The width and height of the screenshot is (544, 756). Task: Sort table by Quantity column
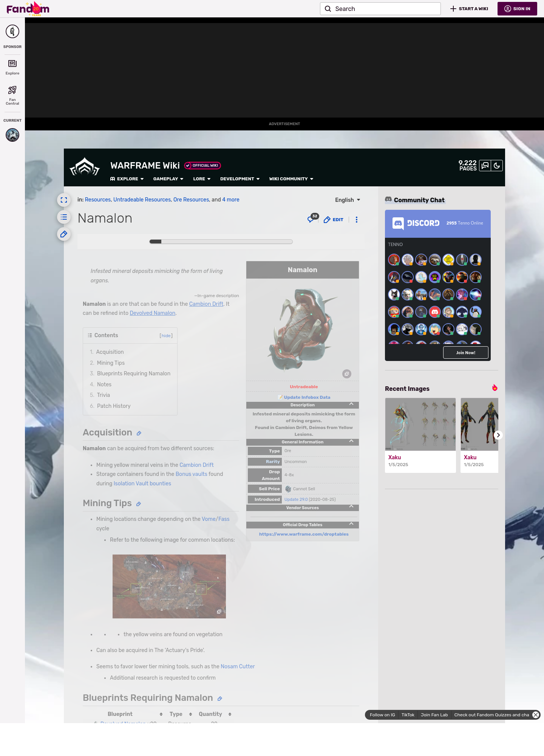coord(230,714)
